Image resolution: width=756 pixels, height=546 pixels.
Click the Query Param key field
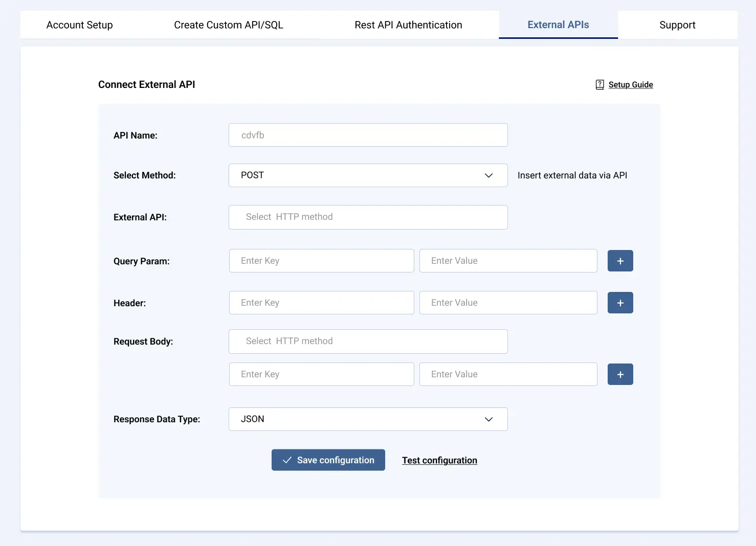[321, 261]
